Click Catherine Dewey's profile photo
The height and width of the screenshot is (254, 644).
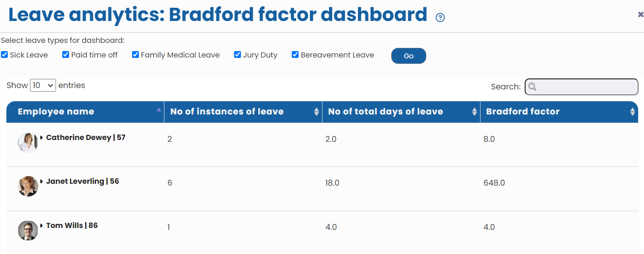pyautogui.click(x=27, y=142)
